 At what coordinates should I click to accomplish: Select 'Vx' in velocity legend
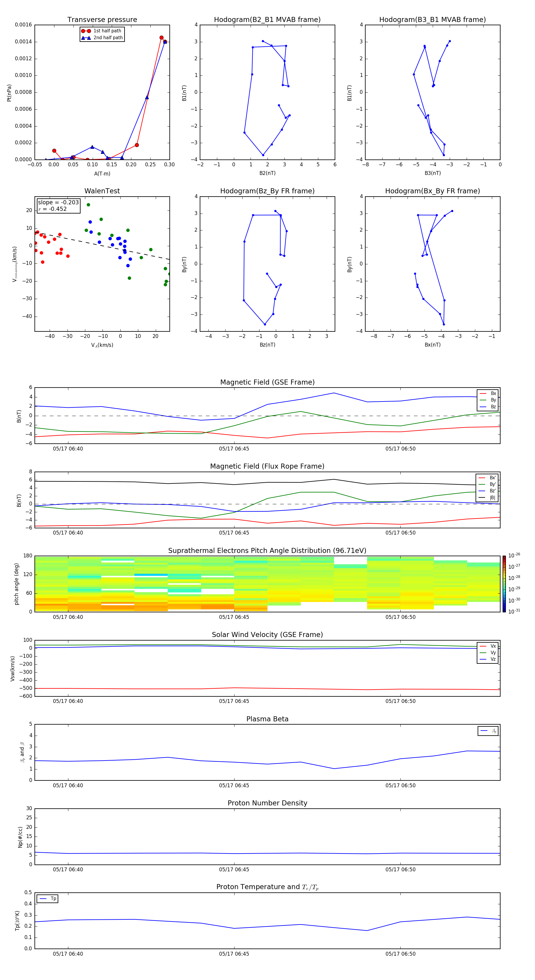pyautogui.click(x=488, y=646)
